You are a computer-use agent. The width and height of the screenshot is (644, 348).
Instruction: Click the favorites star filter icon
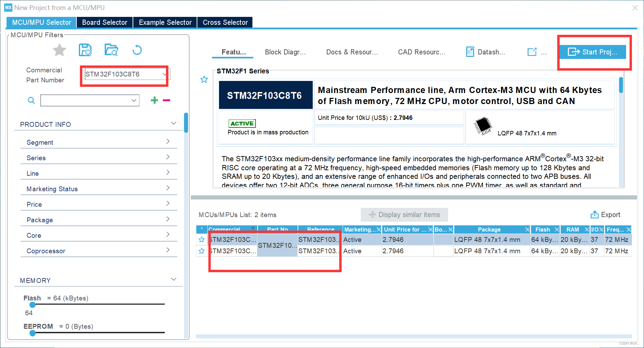click(x=59, y=50)
